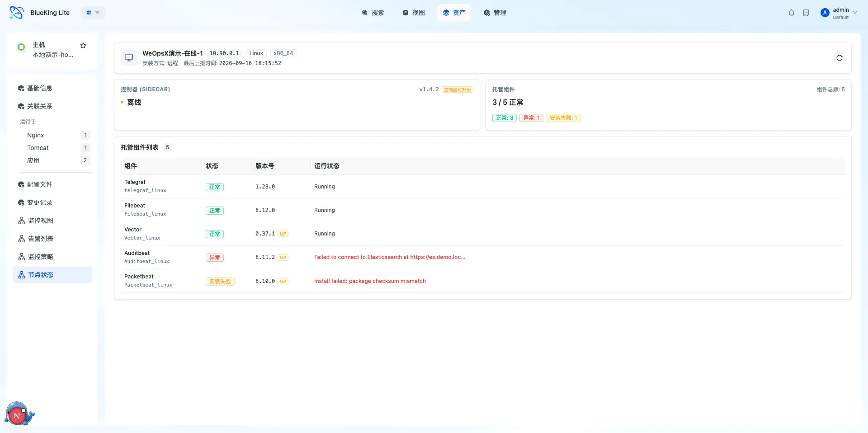
Task: Click the Filebeat component row name
Action: [x=135, y=206]
